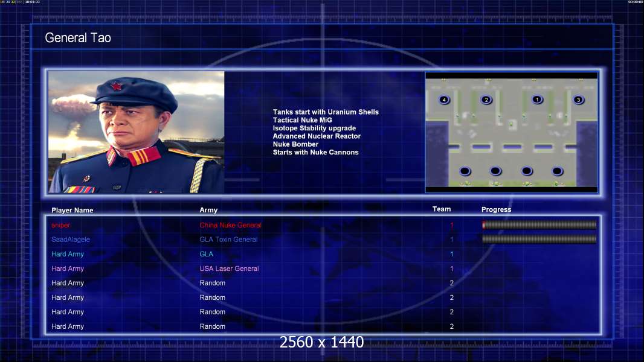Click the "GLA Toxin General" army cell
Viewport: 644px width, 362px height.
(x=229, y=240)
